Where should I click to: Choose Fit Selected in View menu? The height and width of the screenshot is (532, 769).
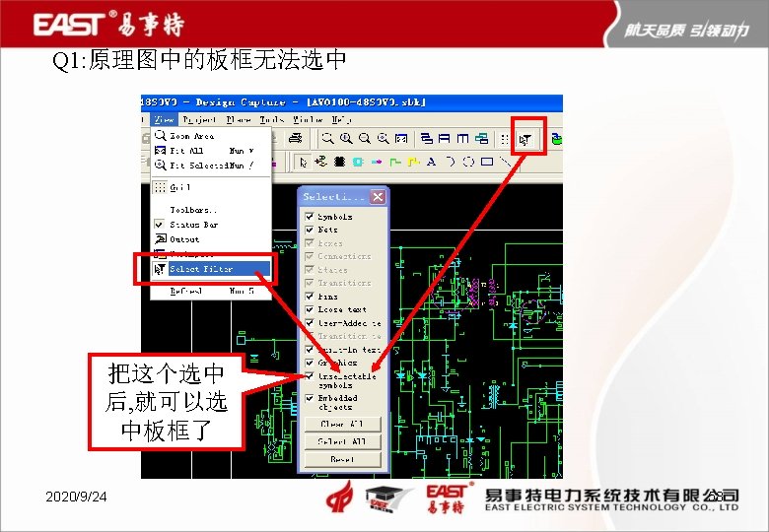coord(211,166)
